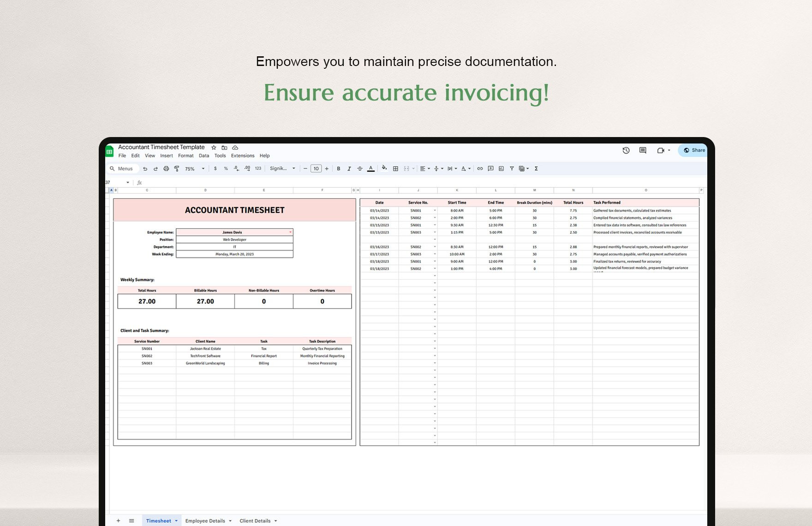Open the all sheets list icon
812x526 pixels.
point(131,521)
